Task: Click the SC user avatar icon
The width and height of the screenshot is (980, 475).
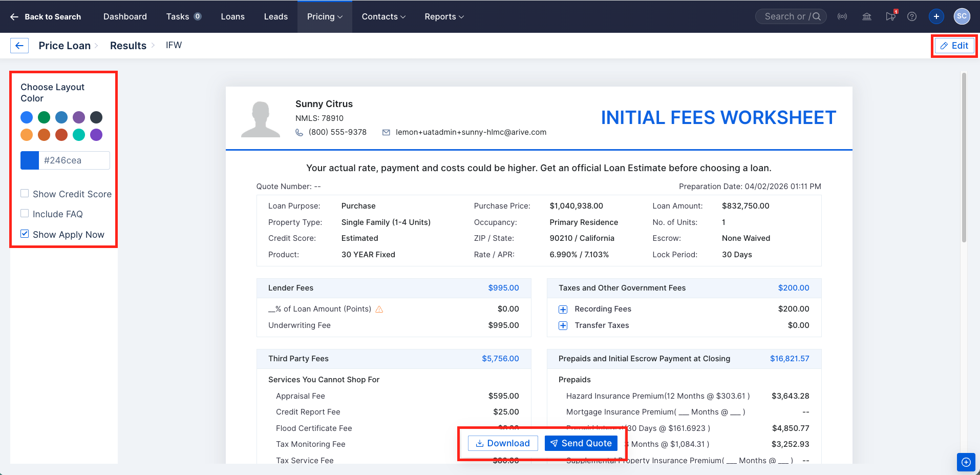Action: pyautogui.click(x=962, y=16)
